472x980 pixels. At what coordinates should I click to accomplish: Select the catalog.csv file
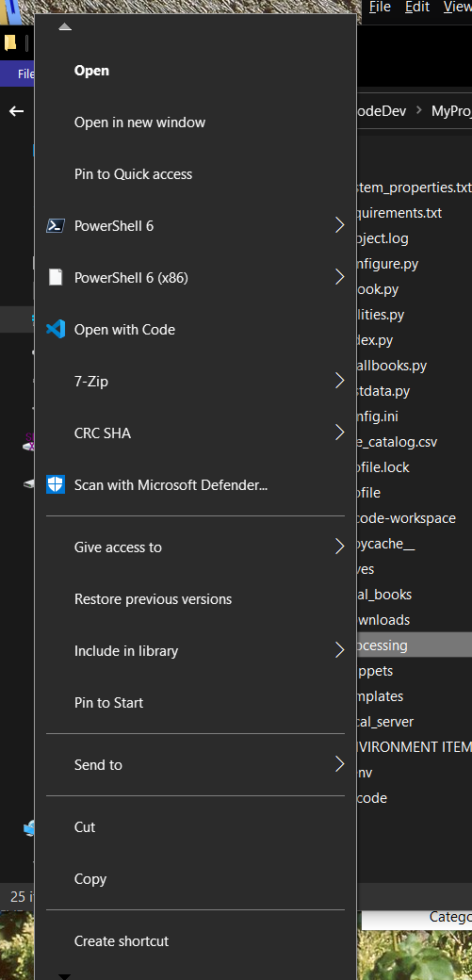397,443
